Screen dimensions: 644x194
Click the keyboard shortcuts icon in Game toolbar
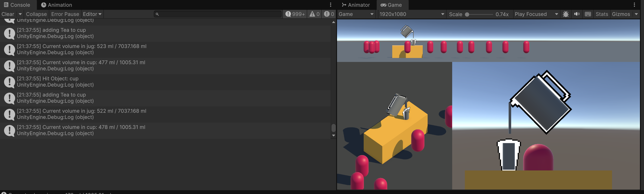[x=588, y=14]
